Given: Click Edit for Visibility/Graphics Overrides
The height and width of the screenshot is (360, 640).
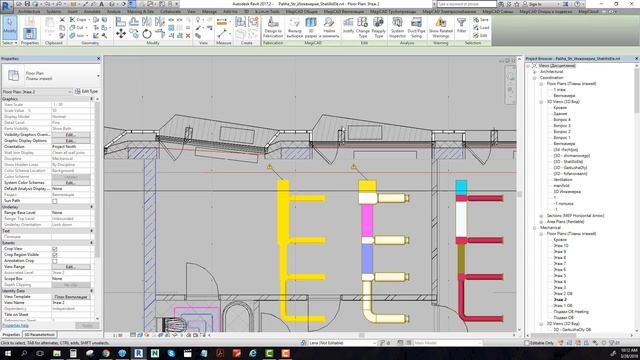Looking at the screenshot, I should coord(71,135).
